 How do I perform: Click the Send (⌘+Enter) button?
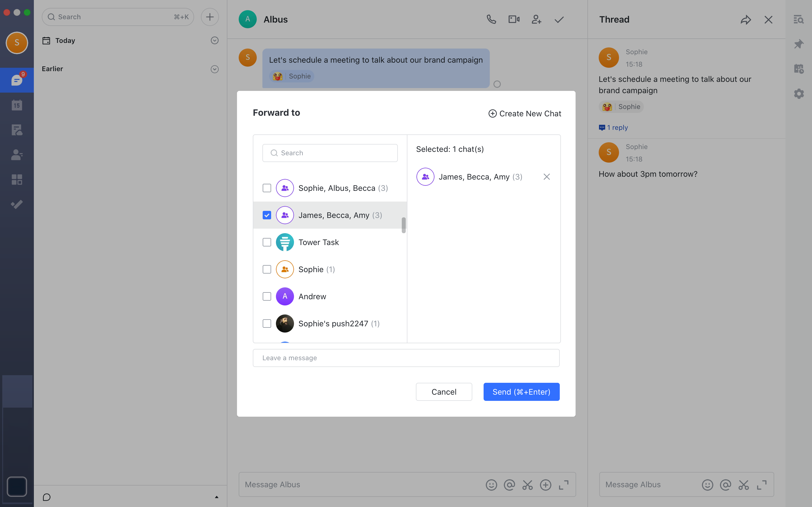click(x=521, y=392)
